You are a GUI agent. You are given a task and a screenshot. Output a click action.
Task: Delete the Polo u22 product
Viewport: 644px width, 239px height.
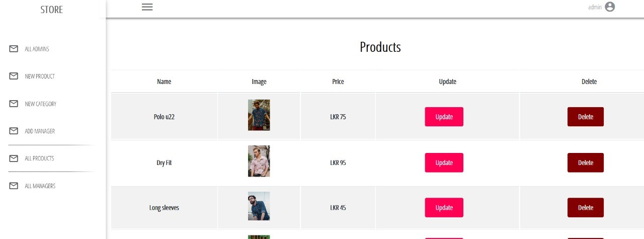(585, 117)
